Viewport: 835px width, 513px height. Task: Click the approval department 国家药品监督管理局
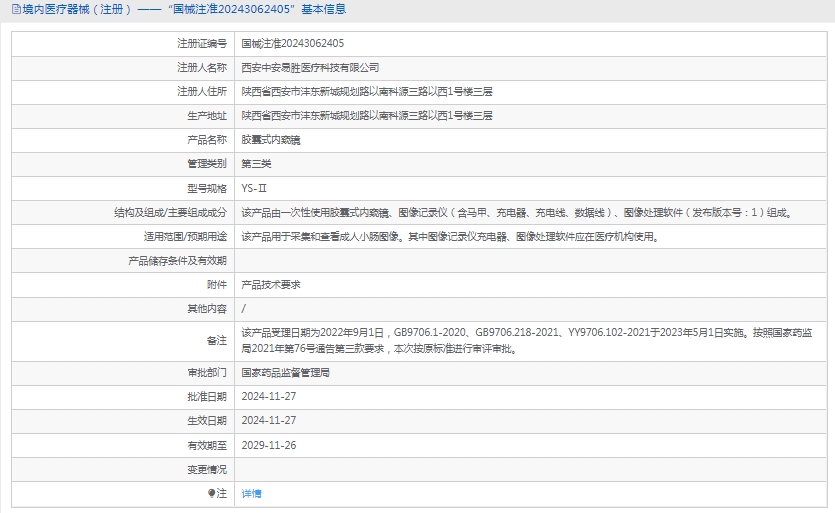click(x=285, y=372)
